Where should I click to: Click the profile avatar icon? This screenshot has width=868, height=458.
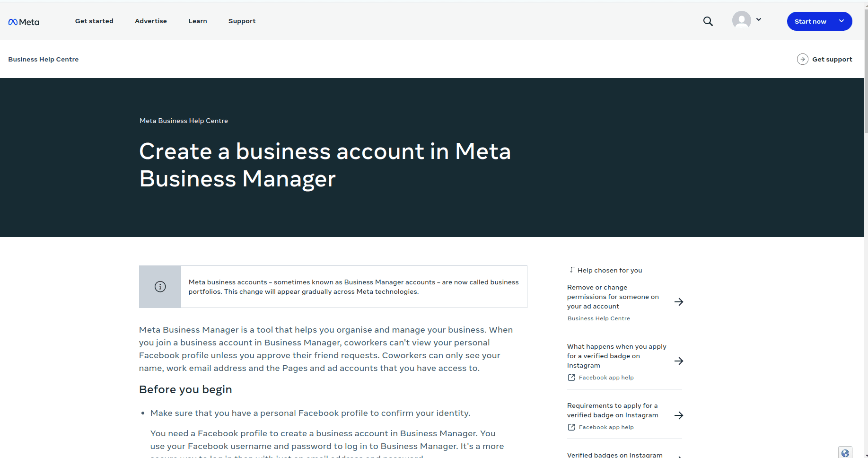(x=741, y=20)
